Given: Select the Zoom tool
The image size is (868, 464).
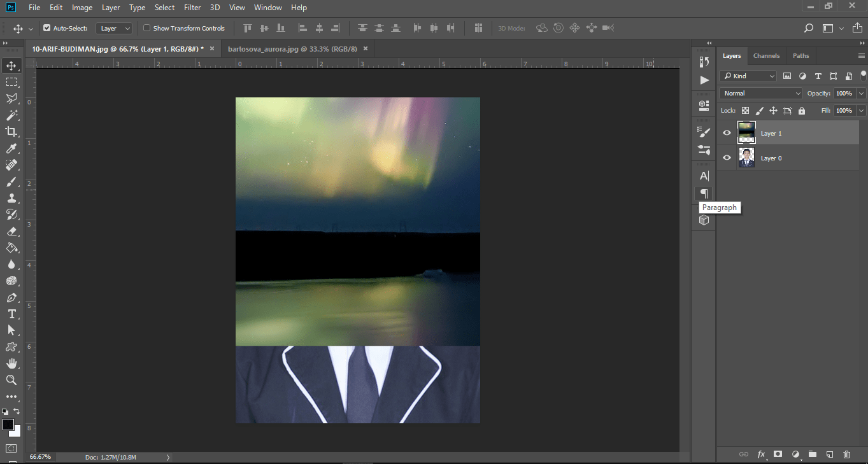Looking at the screenshot, I should coord(10,380).
